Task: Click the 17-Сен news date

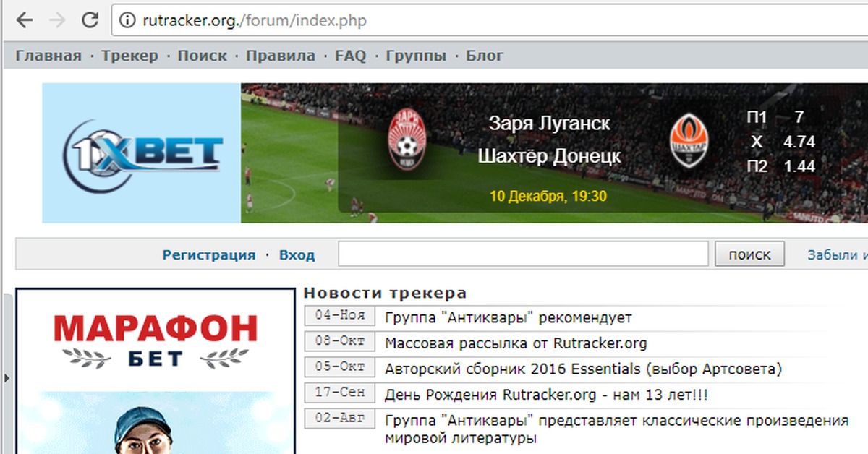Action: (340, 393)
